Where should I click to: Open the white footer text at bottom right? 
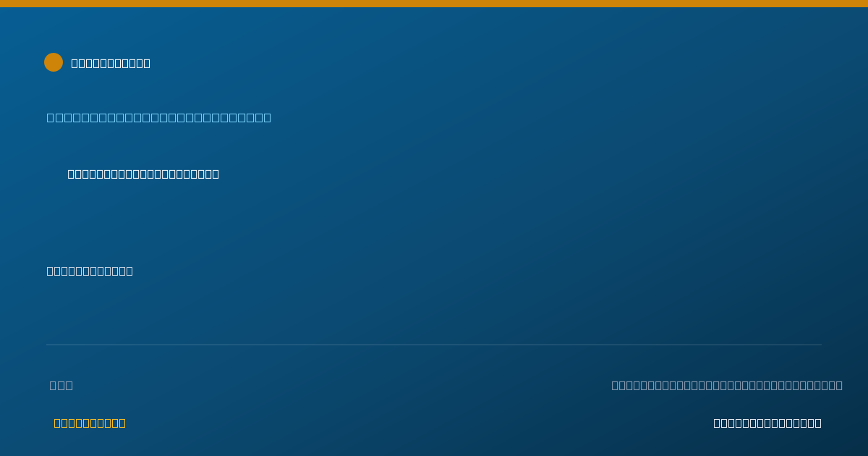pos(767,423)
